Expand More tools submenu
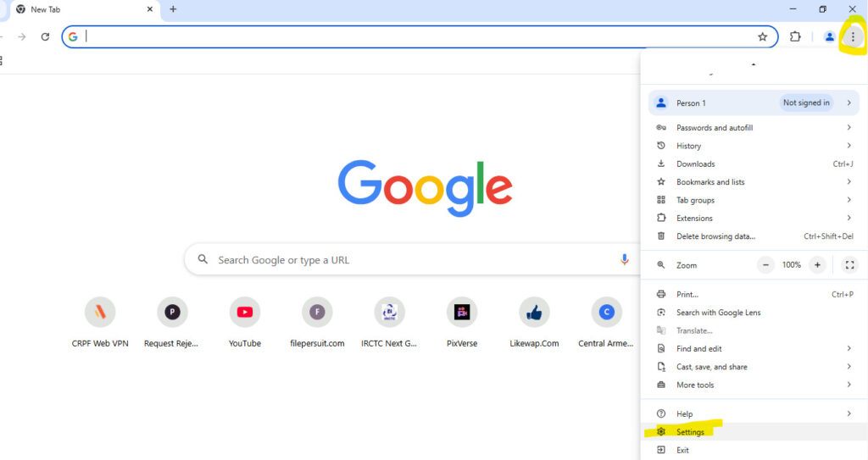 [754, 385]
